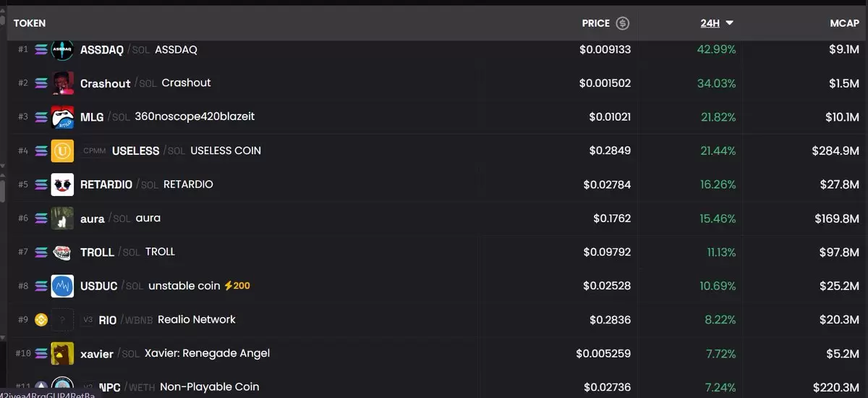The width and height of the screenshot is (868, 398).
Task: Select the MLG token logo
Action: coord(62,117)
